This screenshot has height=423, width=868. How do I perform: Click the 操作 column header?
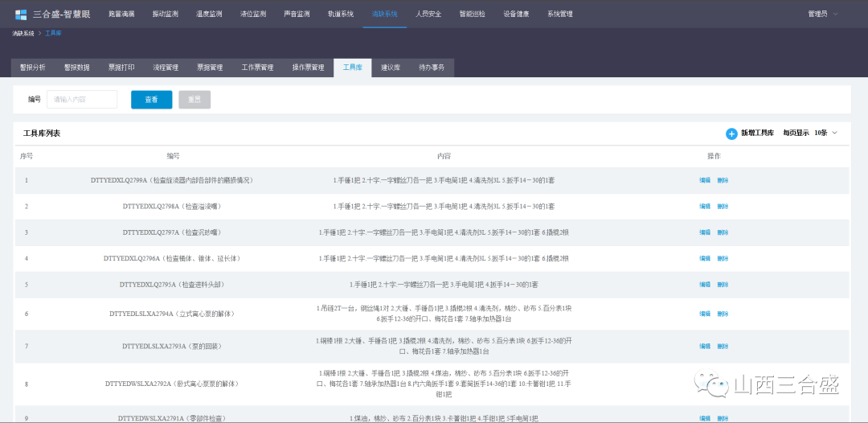click(714, 156)
